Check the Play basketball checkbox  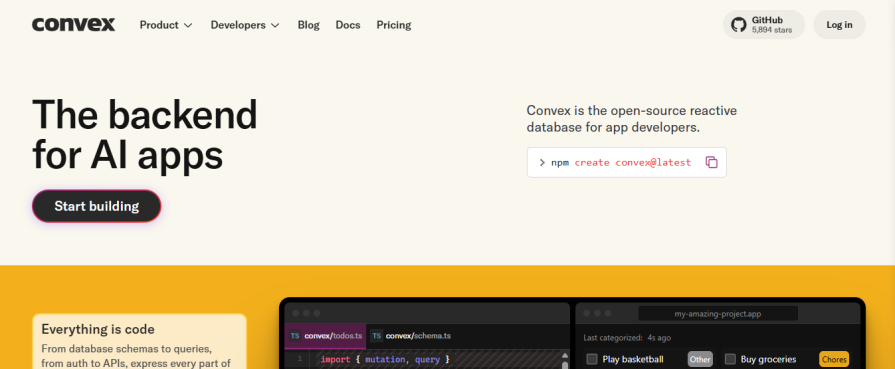tap(592, 359)
